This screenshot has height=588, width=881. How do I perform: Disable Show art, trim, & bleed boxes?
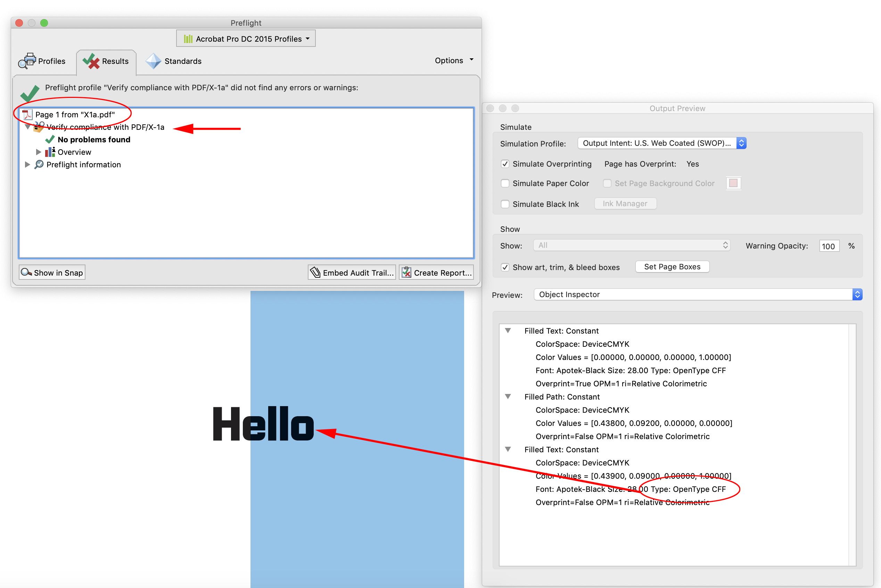pyautogui.click(x=505, y=267)
